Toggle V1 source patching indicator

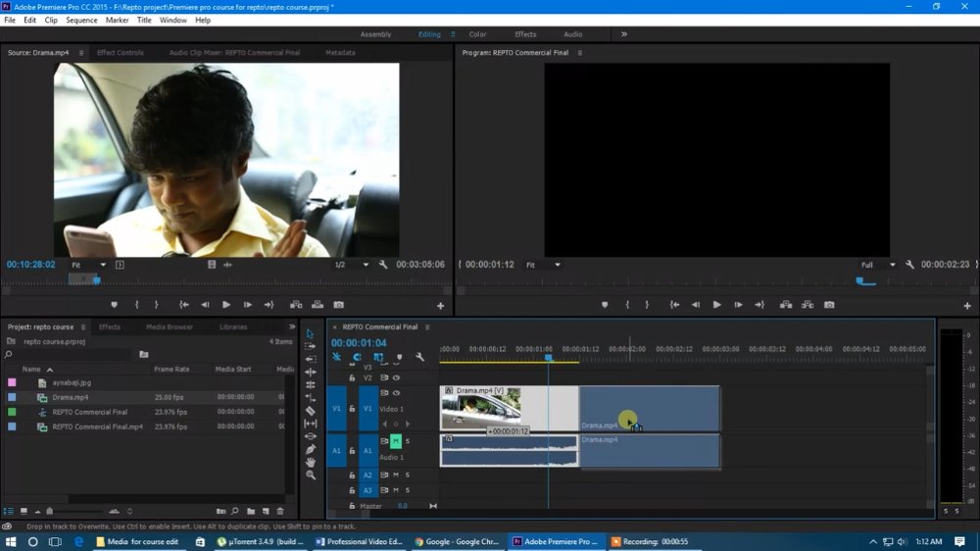tap(336, 409)
